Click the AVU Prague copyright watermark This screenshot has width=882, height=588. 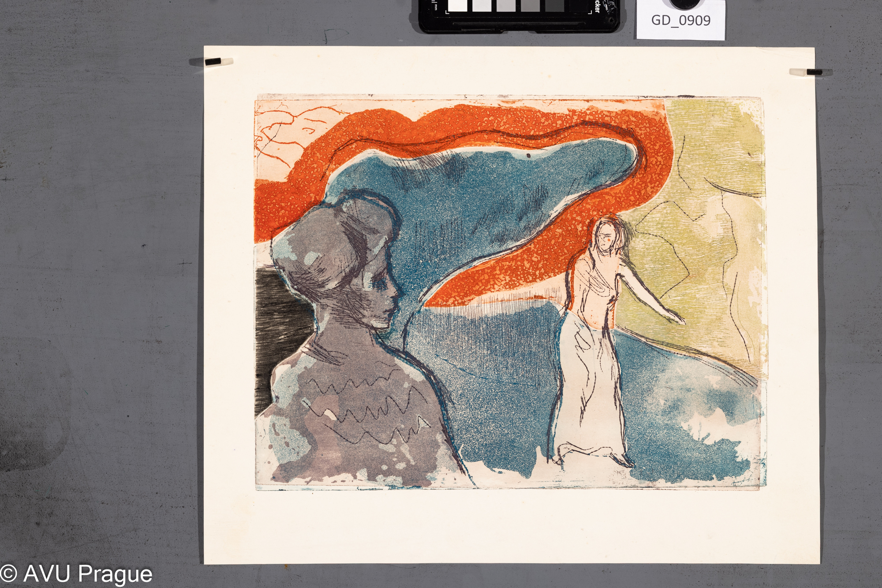click(77, 574)
